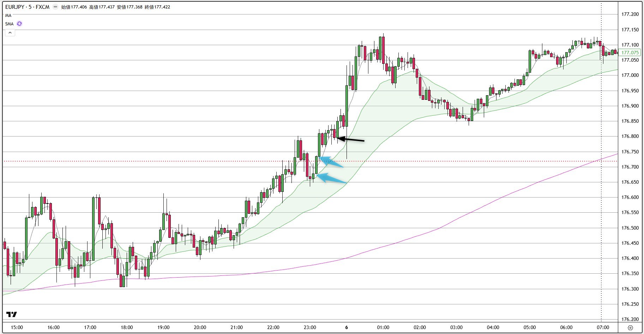Click the 終値 177.422 close value in header
Image resolution: width=644 pixels, height=334 pixels.
pos(157,7)
